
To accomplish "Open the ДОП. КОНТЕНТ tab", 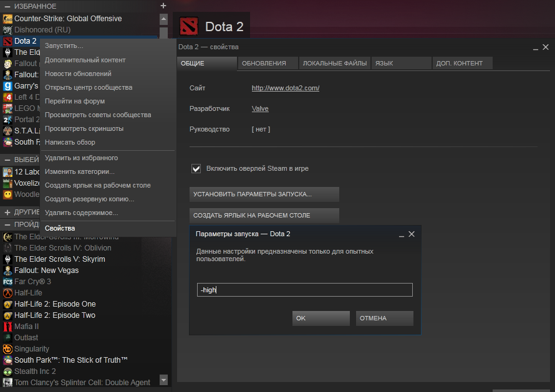I will pyautogui.click(x=462, y=64).
